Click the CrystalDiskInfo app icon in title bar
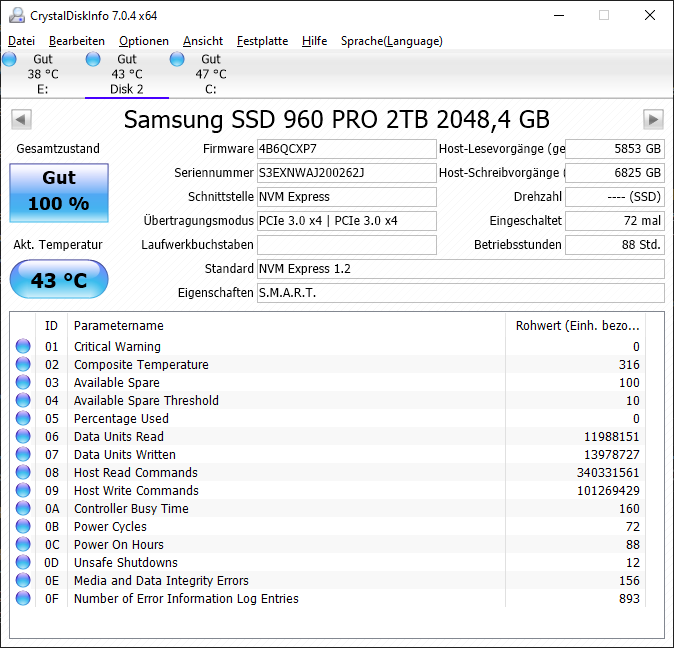The height and width of the screenshot is (648, 674). pos(16,15)
